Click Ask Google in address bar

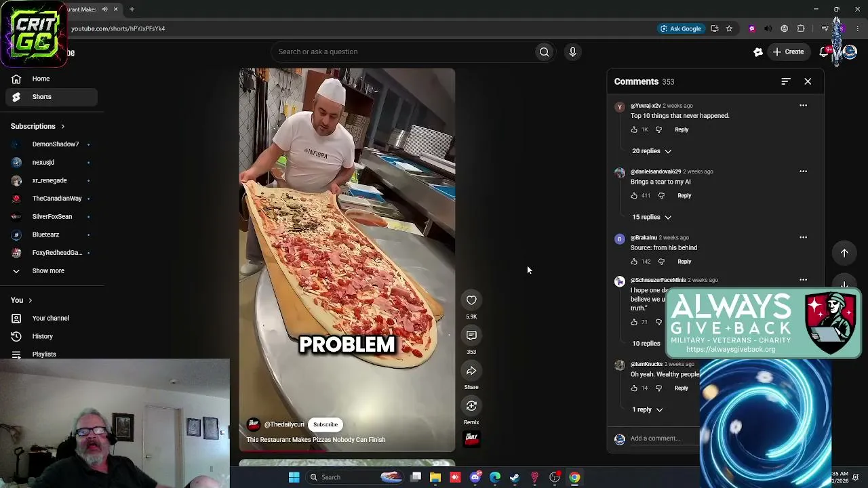(x=681, y=28)
